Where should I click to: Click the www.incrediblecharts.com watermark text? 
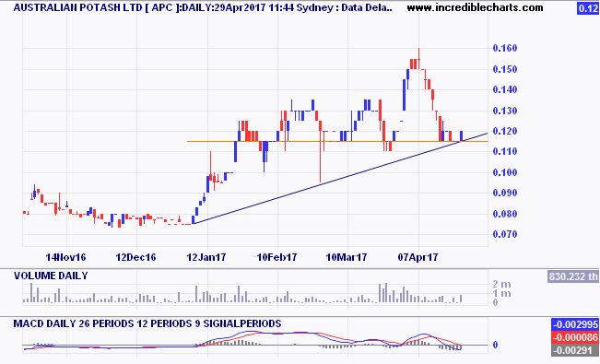coord(475,7)
